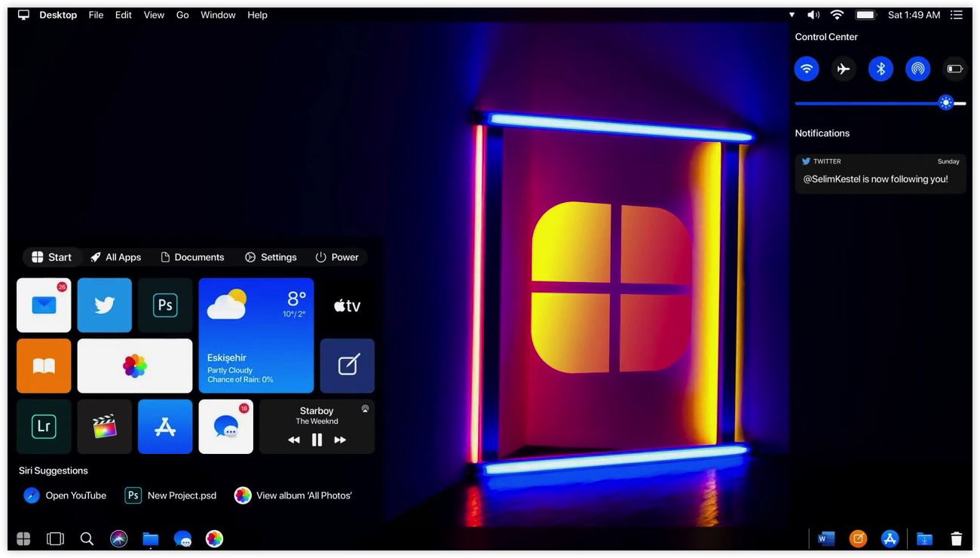Launch the Final Cut Pro tile
This screenshot has width=980, height=558.
pyautogui.click(x=104, y=427)
